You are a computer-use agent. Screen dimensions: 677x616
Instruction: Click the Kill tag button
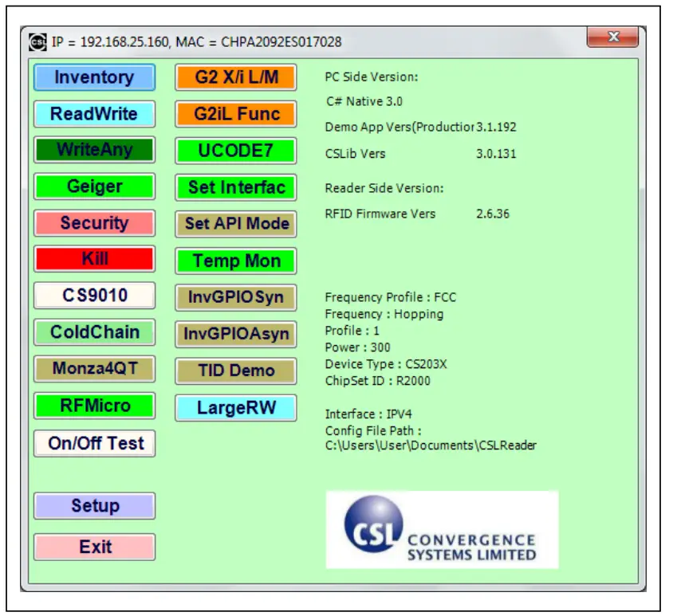pos(93,260)
